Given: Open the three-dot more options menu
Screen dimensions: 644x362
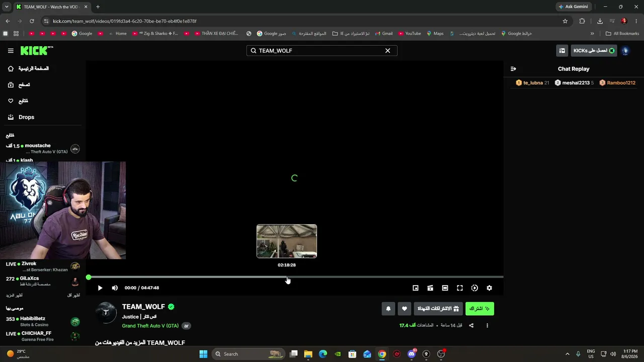Looking at the screenshot, I should click(x=487, y=326).
